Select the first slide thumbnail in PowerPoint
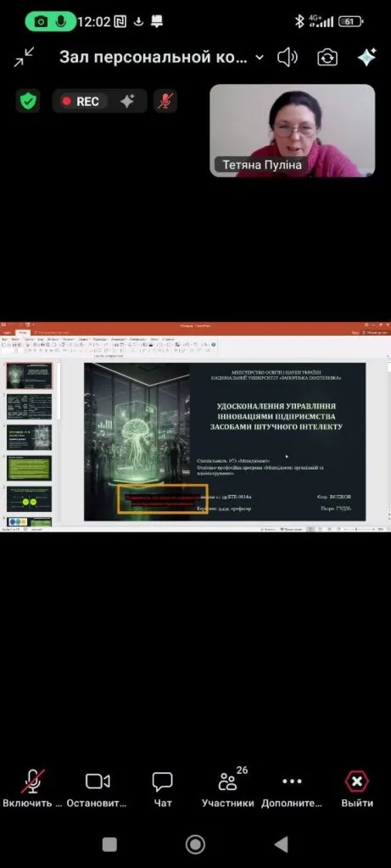The height and width of the screenshot is (868, 391). 30,376
